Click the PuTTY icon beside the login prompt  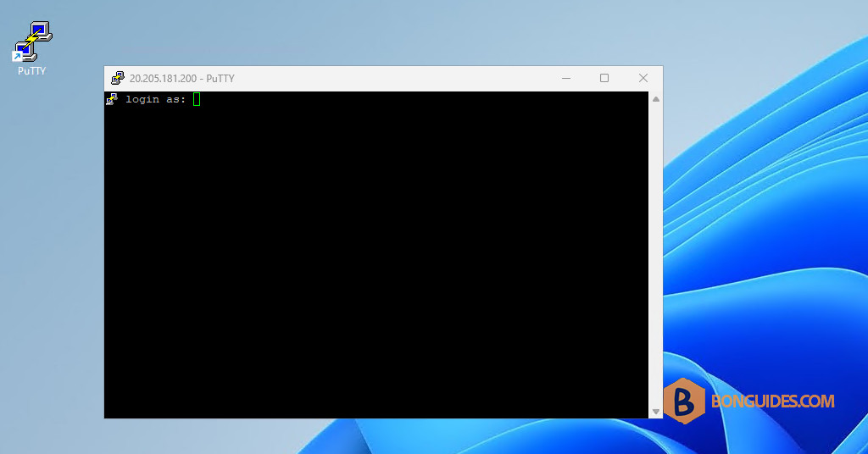pos(112,99)
